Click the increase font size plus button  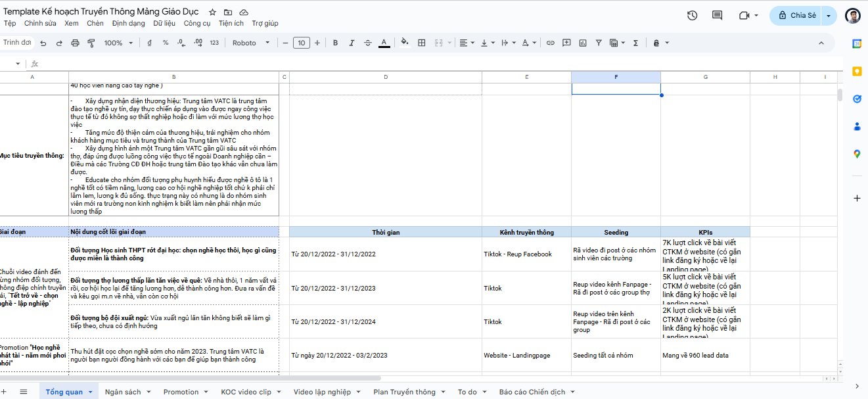click(317, 43)
